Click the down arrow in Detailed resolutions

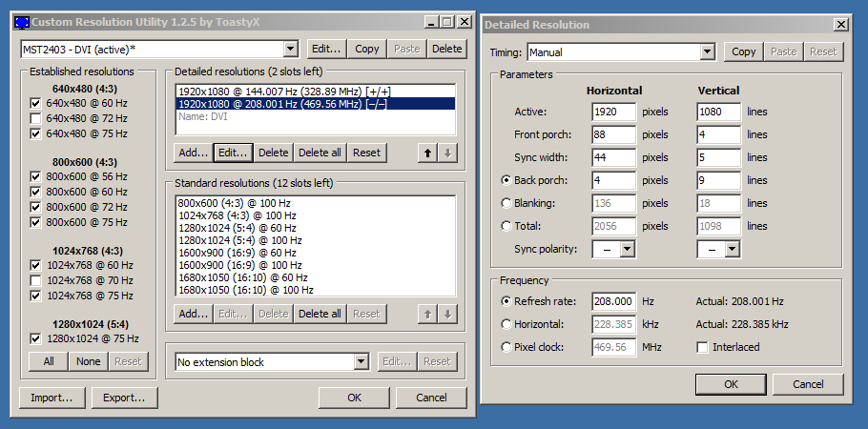[447, 153]
